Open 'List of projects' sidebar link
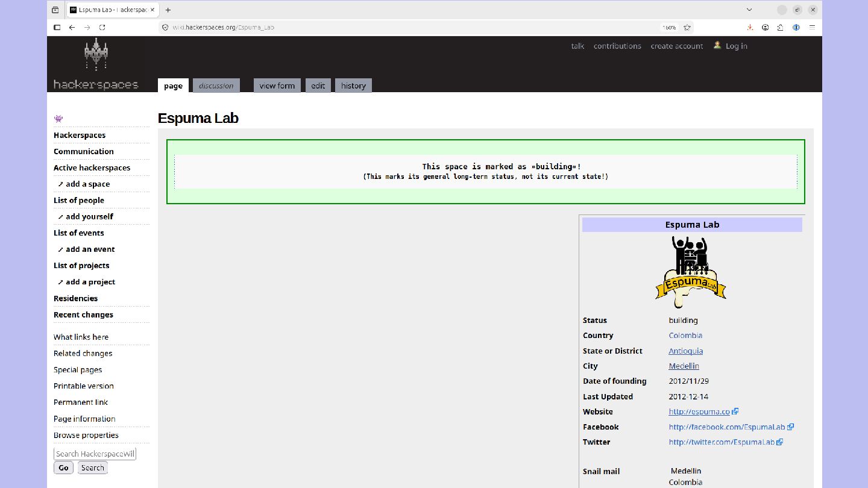The image size is (868, 488). tap(81, 265)
